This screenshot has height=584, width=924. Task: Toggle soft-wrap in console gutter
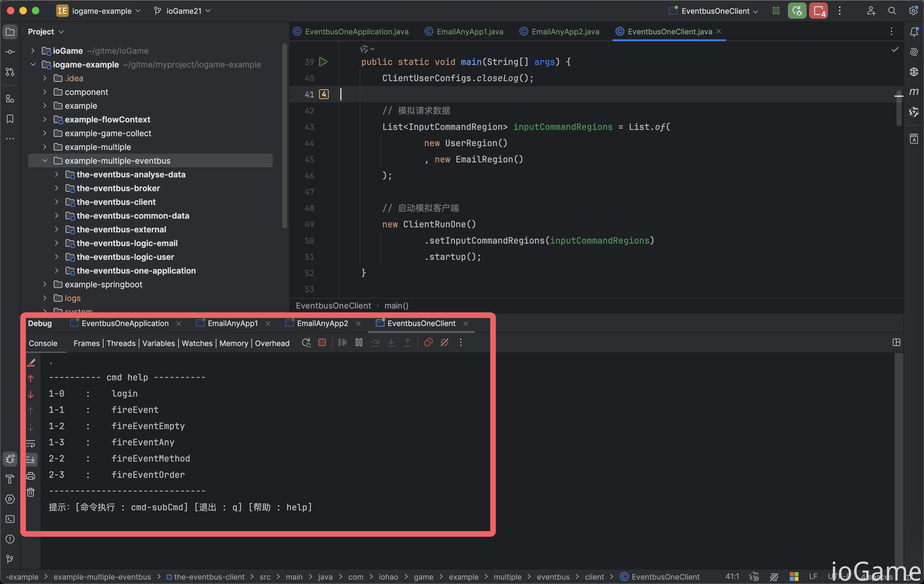click(31, 443)
